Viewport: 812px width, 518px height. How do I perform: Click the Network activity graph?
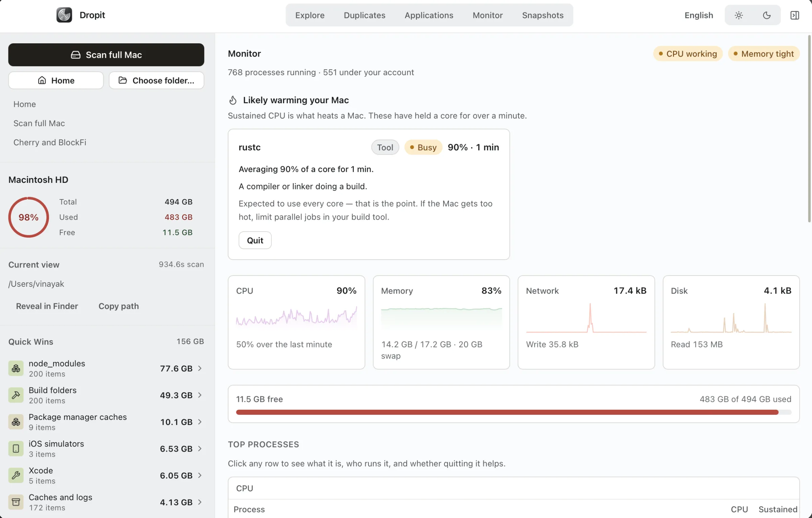pos(586,318)
